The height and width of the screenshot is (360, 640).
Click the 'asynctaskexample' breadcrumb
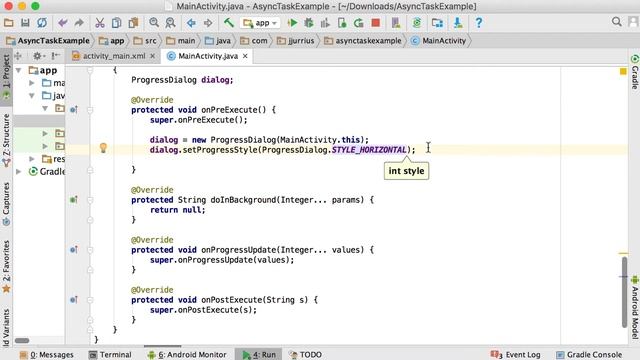[x=363, y=41]
